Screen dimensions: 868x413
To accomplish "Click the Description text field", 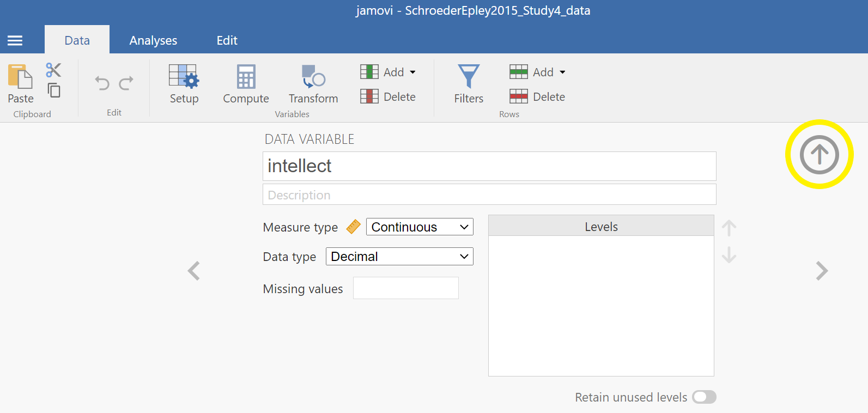I will 489,195.
